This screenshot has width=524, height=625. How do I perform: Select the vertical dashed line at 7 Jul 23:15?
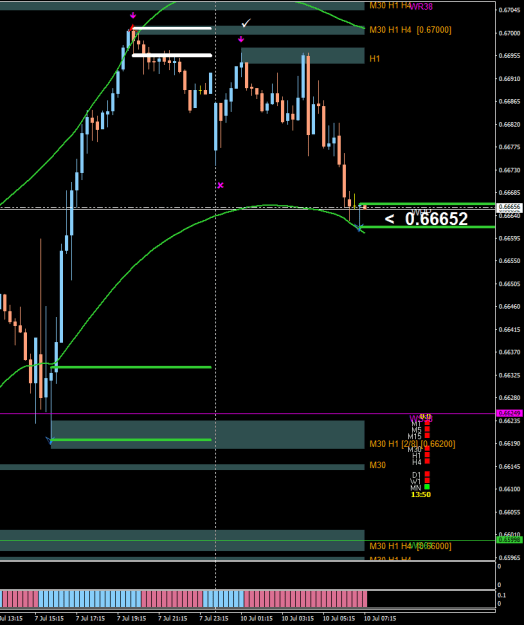coord(216,307)
